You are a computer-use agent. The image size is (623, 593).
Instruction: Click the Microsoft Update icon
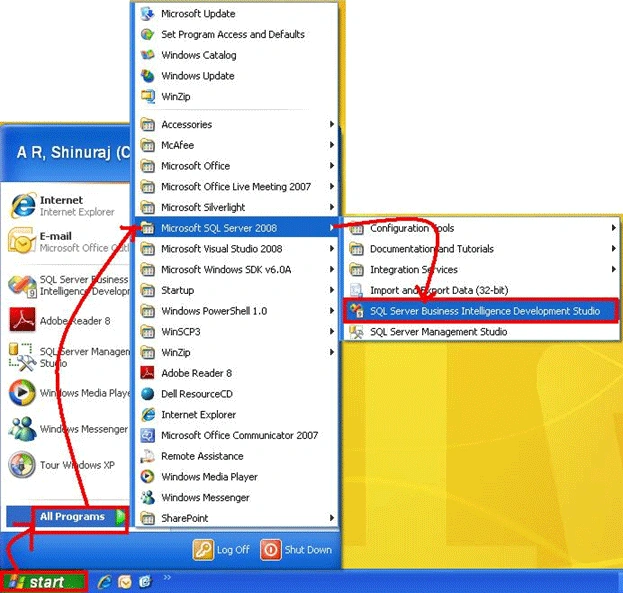click(x=147, y=14)
